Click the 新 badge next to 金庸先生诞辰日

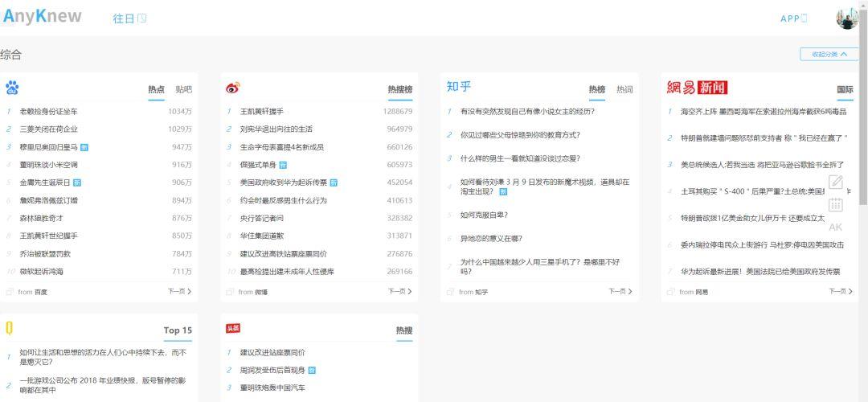[77, 183]
